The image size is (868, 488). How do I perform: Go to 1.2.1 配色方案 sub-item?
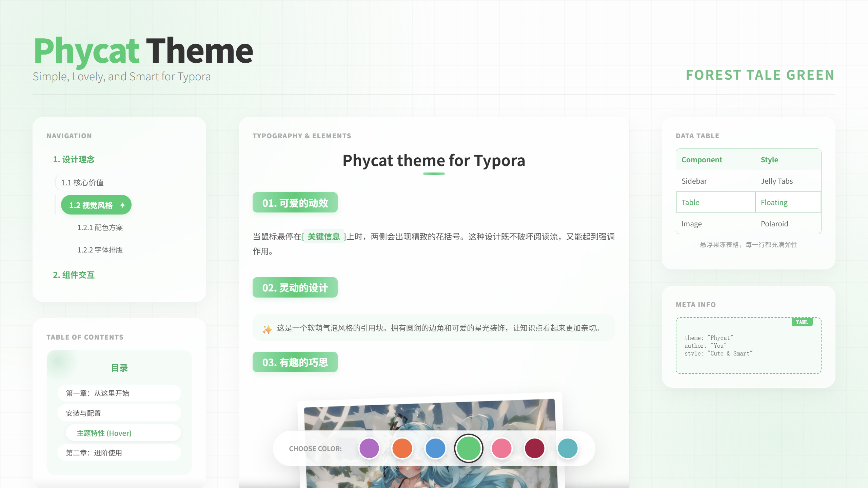click(x=100, y=227)
